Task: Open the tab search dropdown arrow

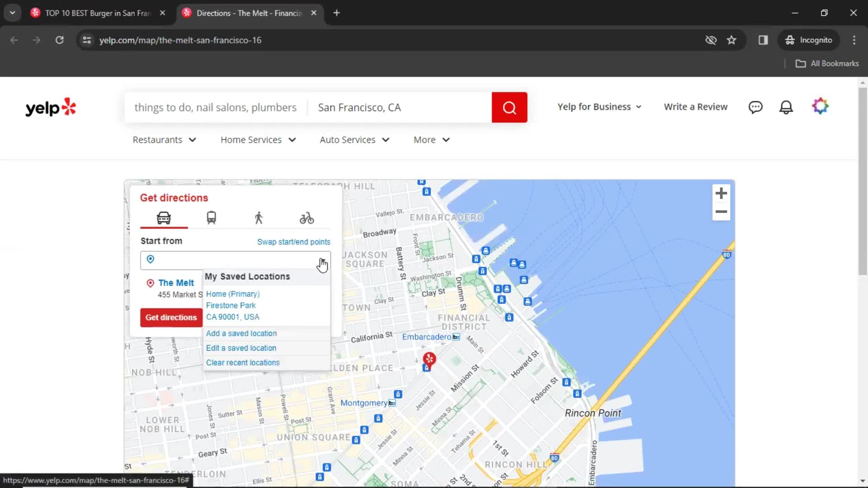Action: pyautogui.click(x=12, y=13)
